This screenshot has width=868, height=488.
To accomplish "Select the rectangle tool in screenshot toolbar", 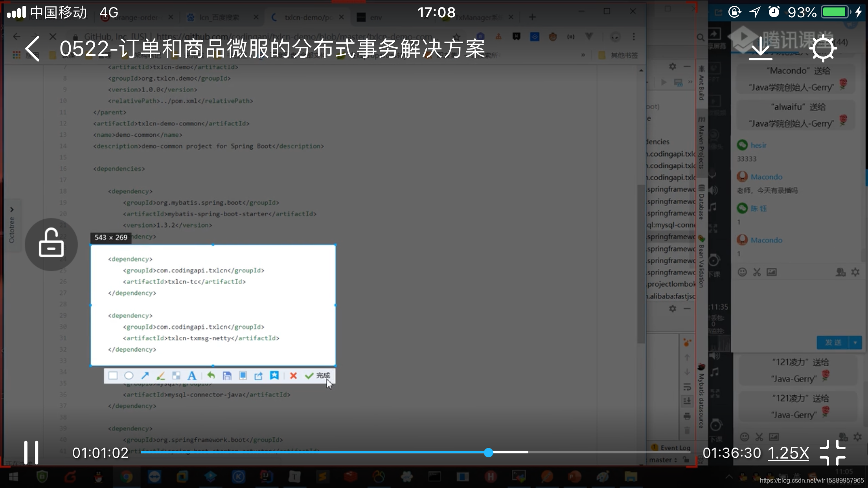I will click(x=113, y=376).
